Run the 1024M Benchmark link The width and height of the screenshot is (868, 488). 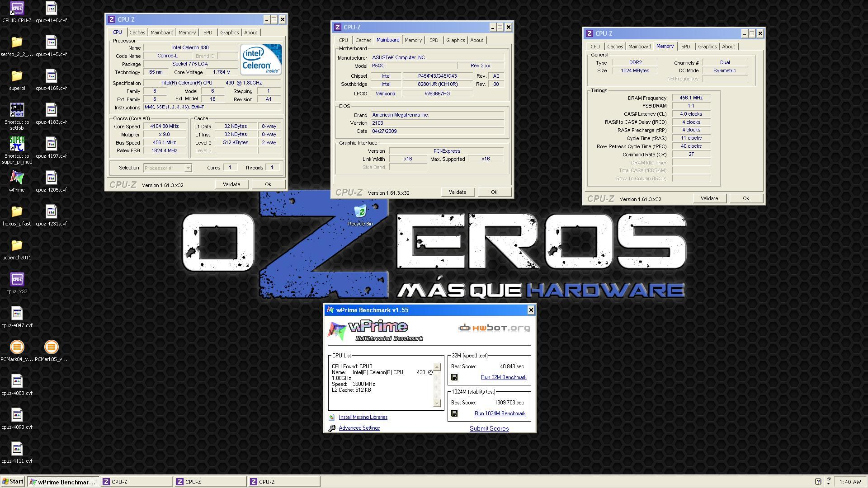pos(500,413)
